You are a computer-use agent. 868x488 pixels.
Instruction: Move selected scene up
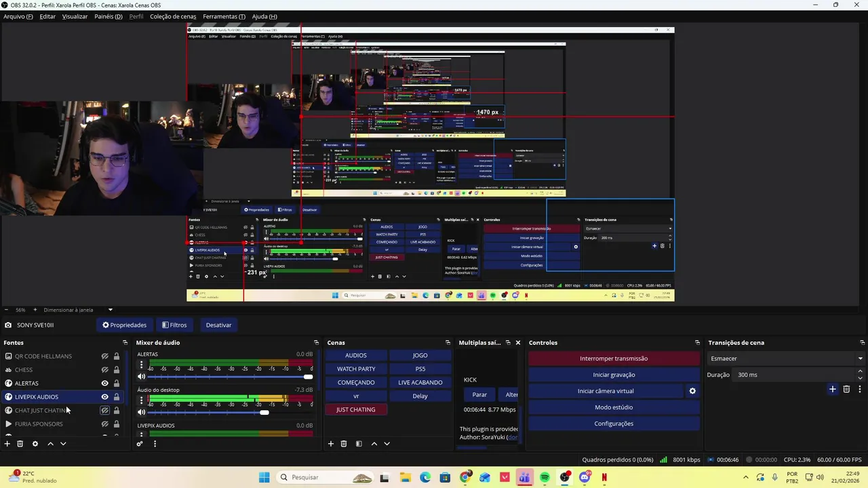(374, 444)
